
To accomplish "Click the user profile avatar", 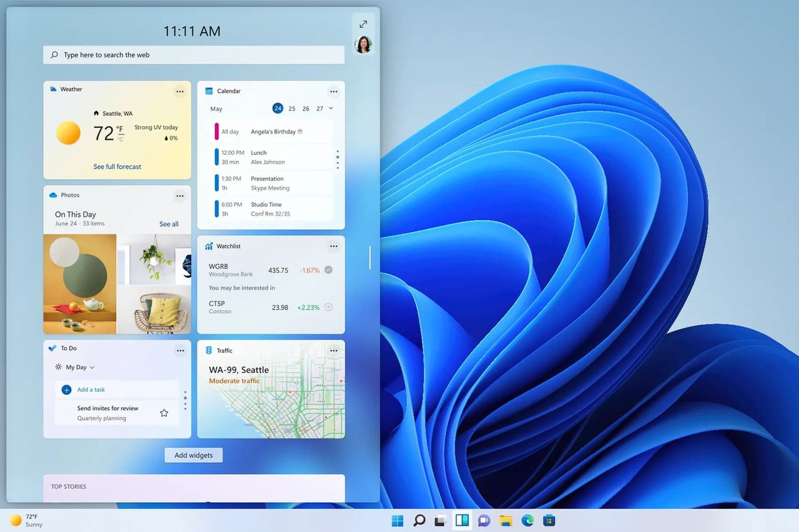I will 363,44.
